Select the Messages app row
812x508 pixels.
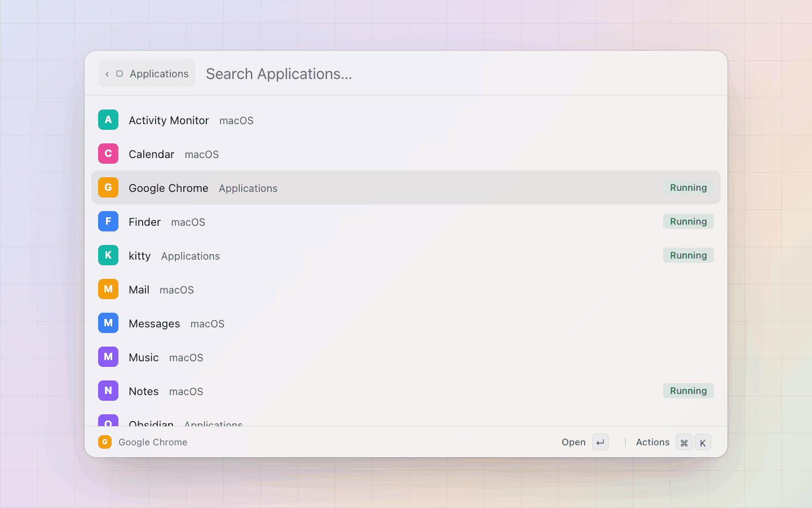pyautogui.click(x=406, y=323)
